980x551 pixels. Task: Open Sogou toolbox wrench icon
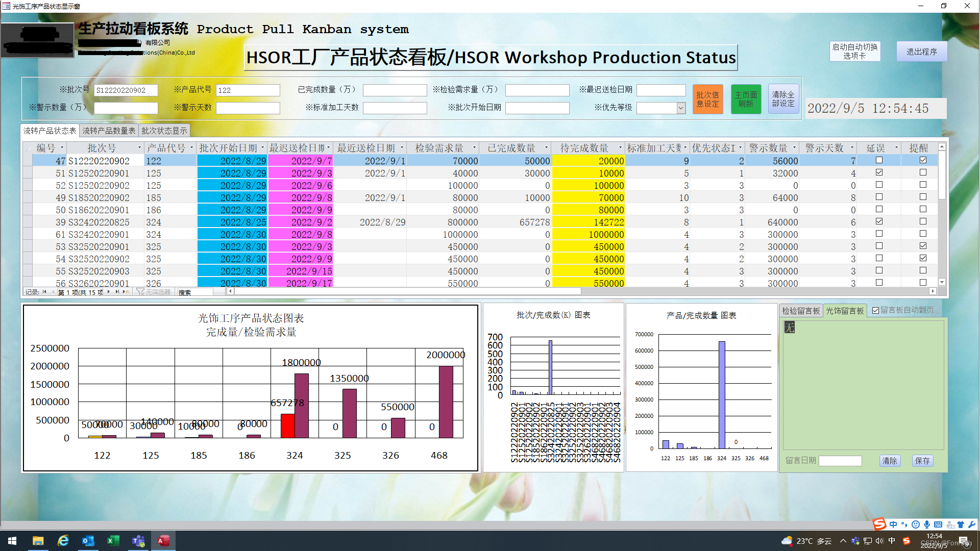click(x=971, y=524)
